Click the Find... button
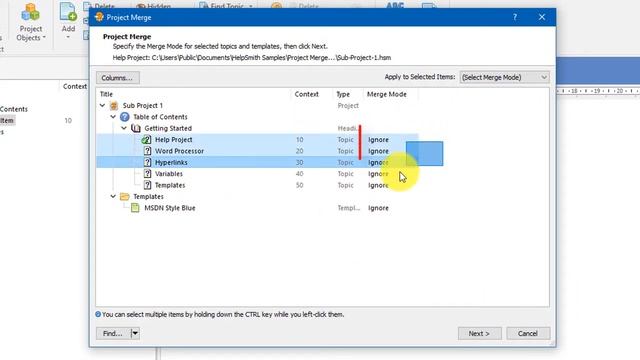Viewport: 640px width, 360px height. (x=113, y=333)
